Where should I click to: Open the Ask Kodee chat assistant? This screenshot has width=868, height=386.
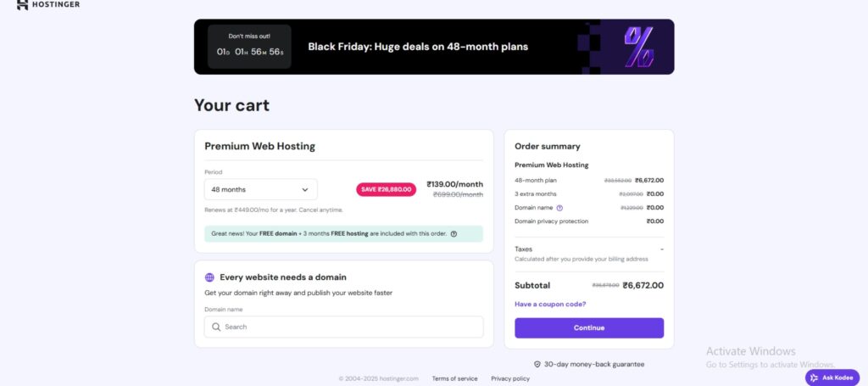coord(832,378)
